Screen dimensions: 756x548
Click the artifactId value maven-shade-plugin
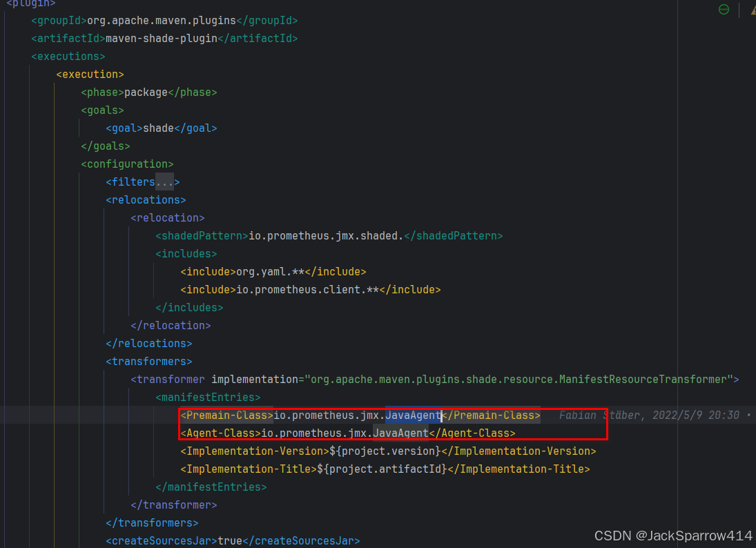(162, 39)
